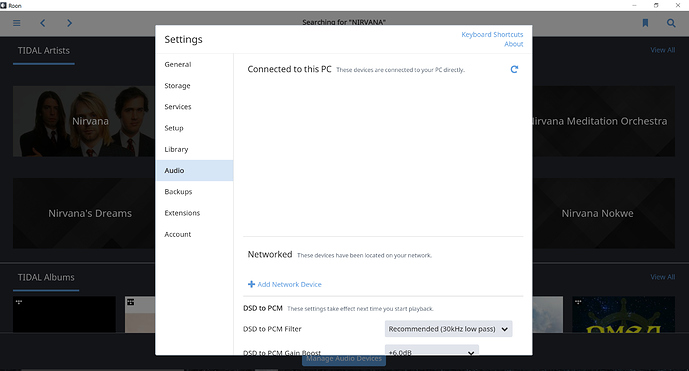Expand DSD to PCM Filter dropdown
The image size is (689, 371).
coord(448,329)
